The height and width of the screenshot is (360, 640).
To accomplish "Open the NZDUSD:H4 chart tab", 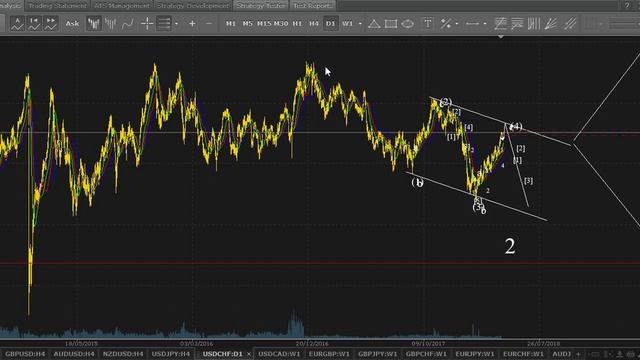I will [123, 354].
